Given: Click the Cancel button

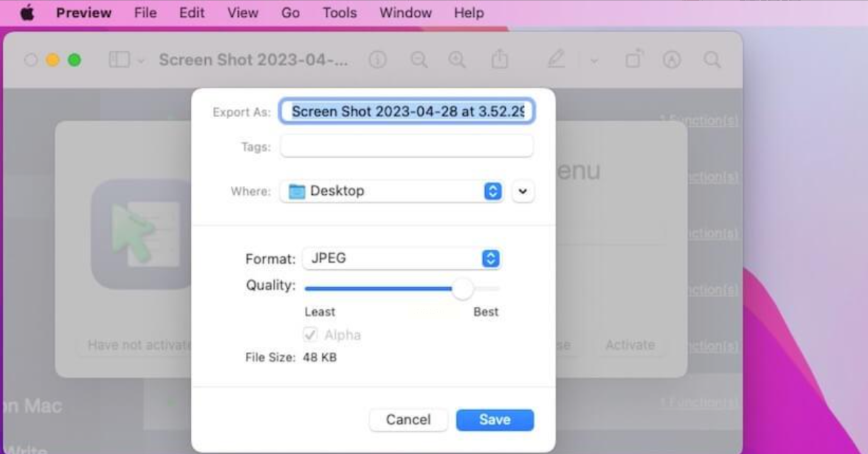Looking at the screenshot, I should coord(408,420).
